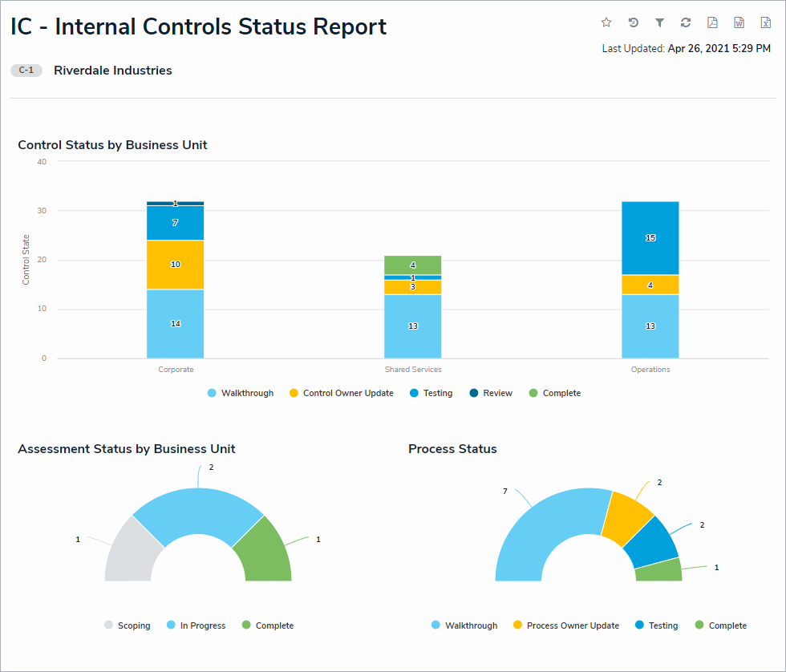Select Corporate Control Owner Update segment showing 10

point(176,265)
